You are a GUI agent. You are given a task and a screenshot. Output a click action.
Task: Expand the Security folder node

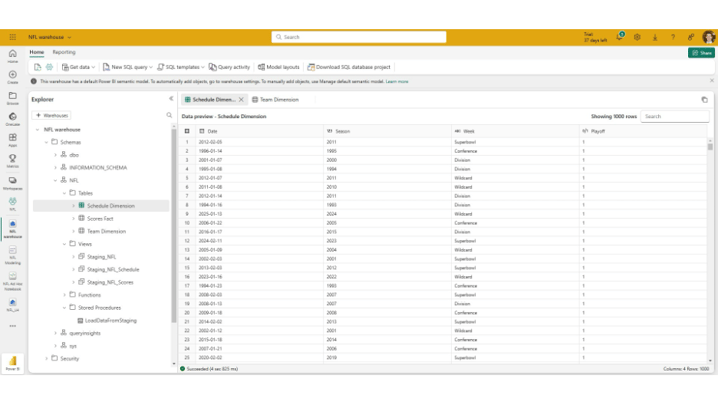coord(46,359)
